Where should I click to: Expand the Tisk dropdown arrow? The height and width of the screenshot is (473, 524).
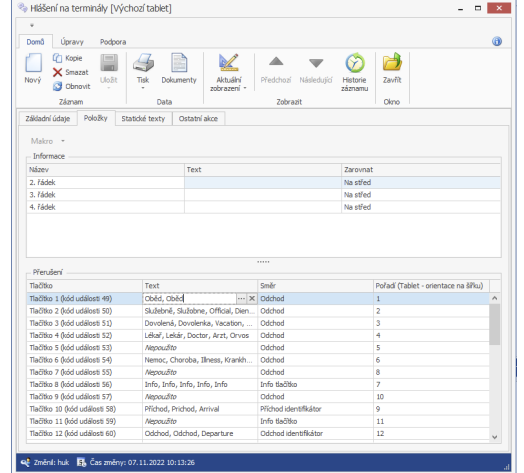click(x=143, y=88)
